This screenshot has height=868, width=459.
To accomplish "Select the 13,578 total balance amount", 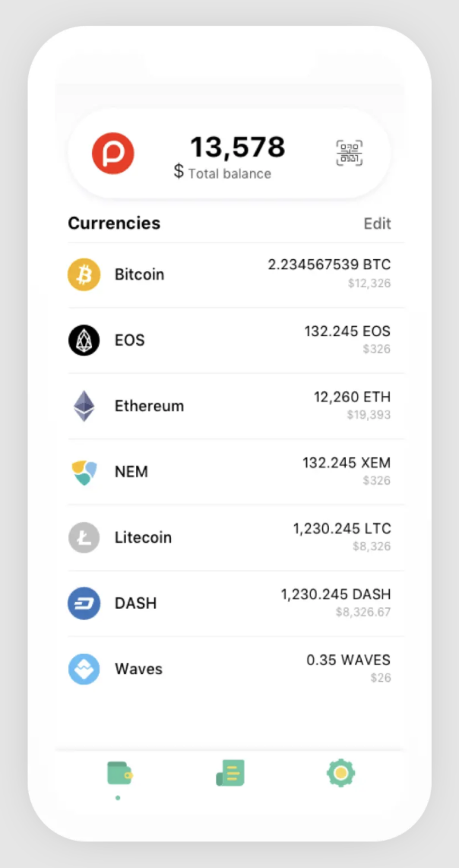I will pyautogui.click(x=237, y=147).
